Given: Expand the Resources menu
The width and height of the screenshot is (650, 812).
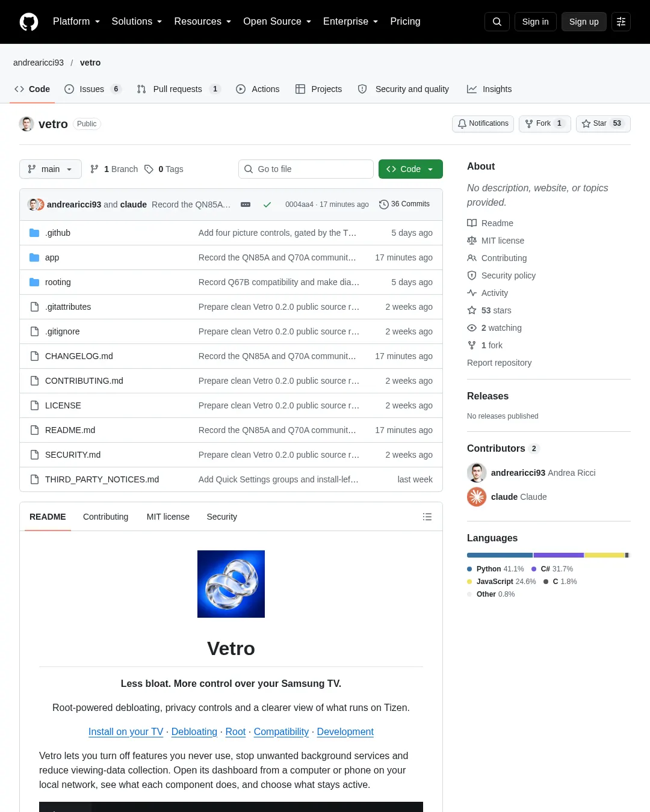Looking at the screenshot, I should tap(203, 22).
